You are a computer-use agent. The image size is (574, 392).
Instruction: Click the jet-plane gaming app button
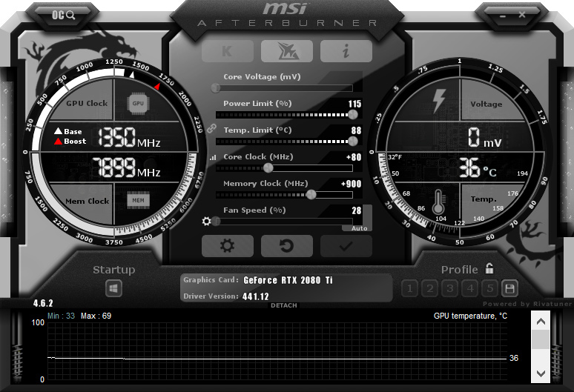pos(287,51)
